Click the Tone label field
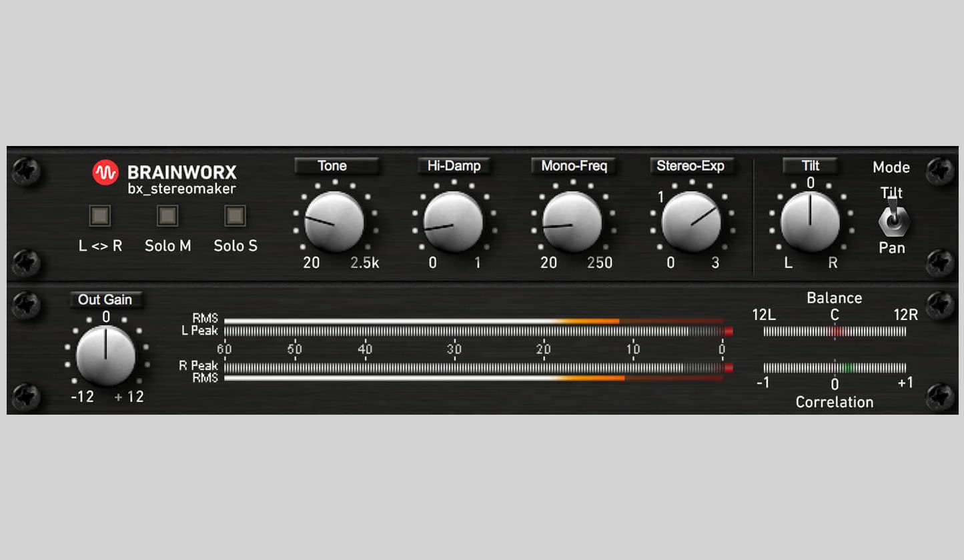This screenshot has height=560, width=964. point(337,166)
